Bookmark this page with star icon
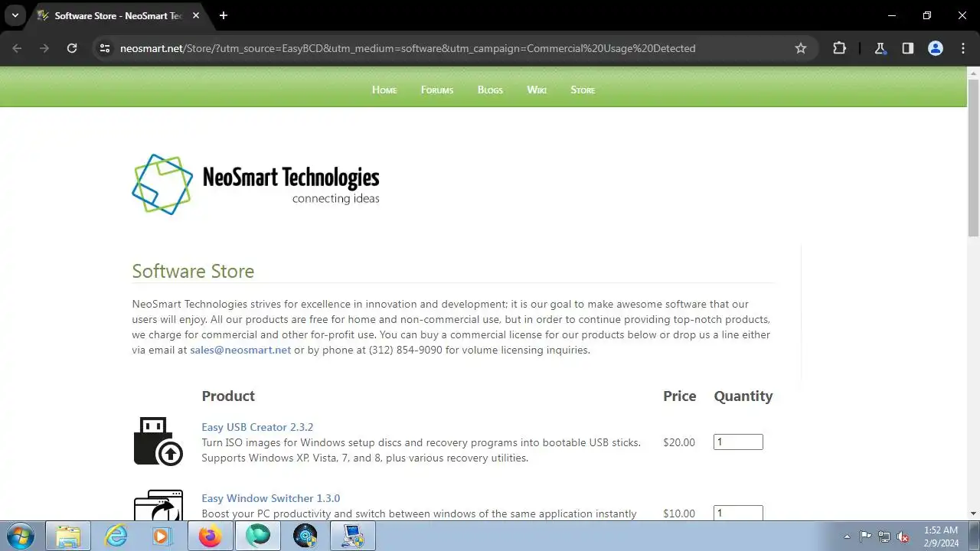This screenshot has height=551, width=980. pos(801,48)
